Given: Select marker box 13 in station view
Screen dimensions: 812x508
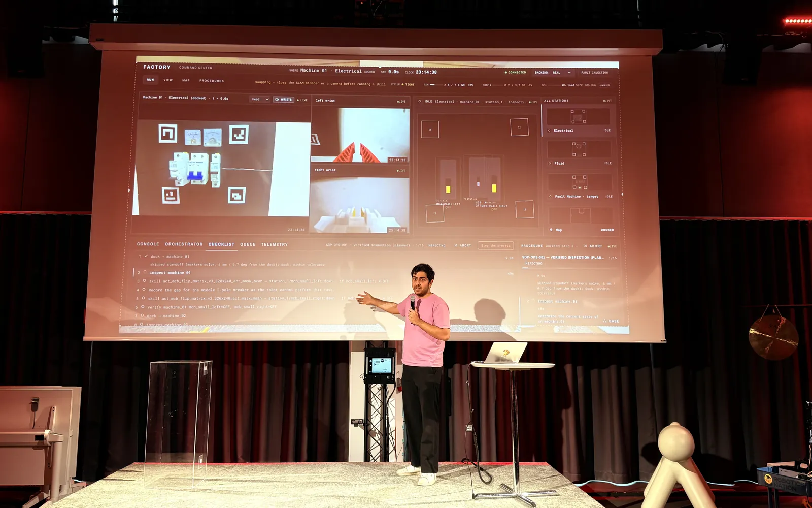Looking at the screenshot, I should [435, 213].
